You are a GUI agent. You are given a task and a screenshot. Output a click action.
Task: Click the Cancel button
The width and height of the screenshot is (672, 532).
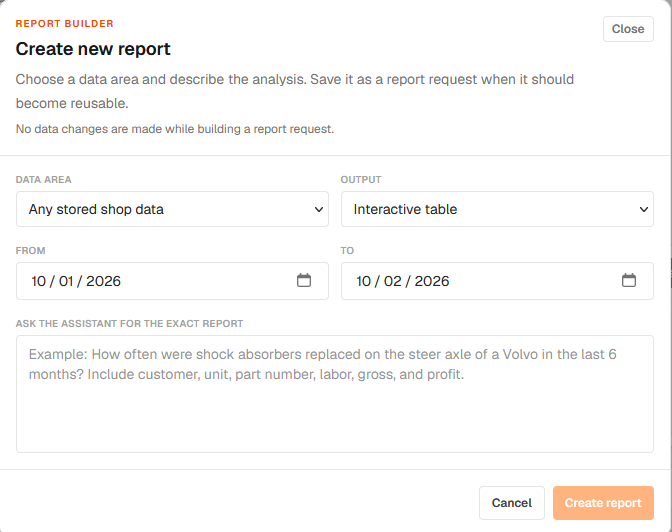512,503
